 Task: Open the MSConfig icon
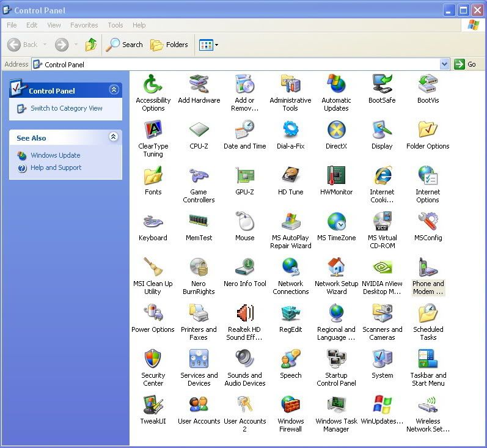[x=428, y=221]
